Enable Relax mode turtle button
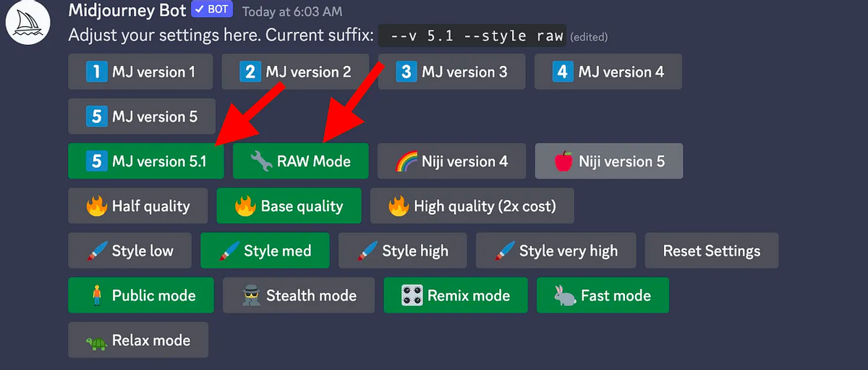This screenshot has width=868, height=370. click(138, 340)
